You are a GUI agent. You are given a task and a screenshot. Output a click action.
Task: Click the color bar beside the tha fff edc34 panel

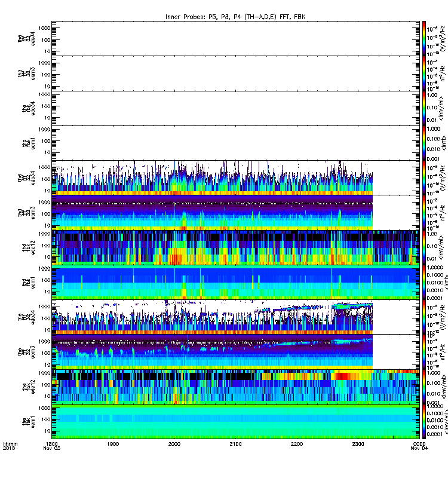[x=424, y=38]
